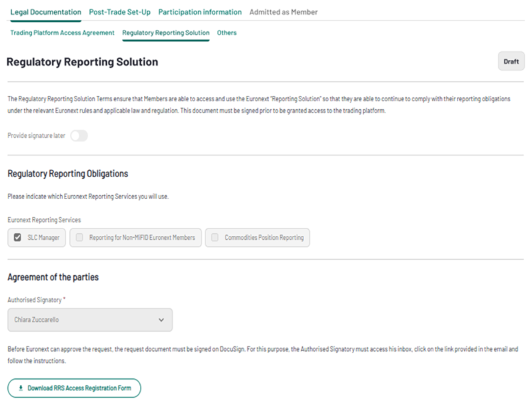532x405 pixels.
Task: Uncheck the SLC Manager checkbox
Action: (17, 238)
